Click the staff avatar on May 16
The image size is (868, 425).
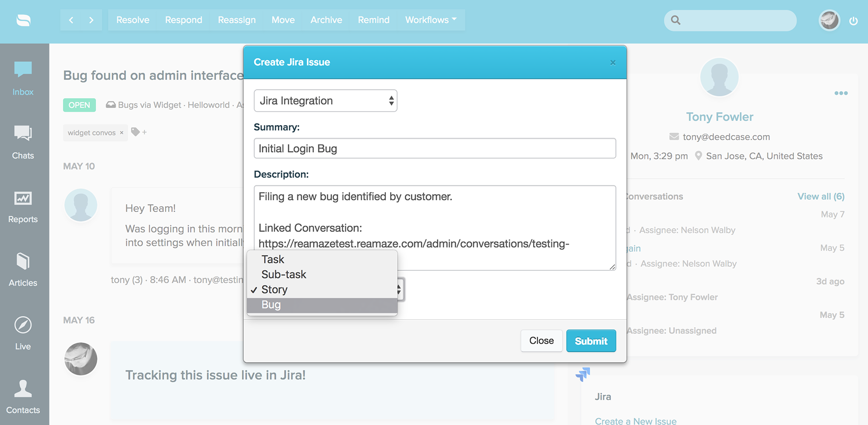[x=81, y=359]
